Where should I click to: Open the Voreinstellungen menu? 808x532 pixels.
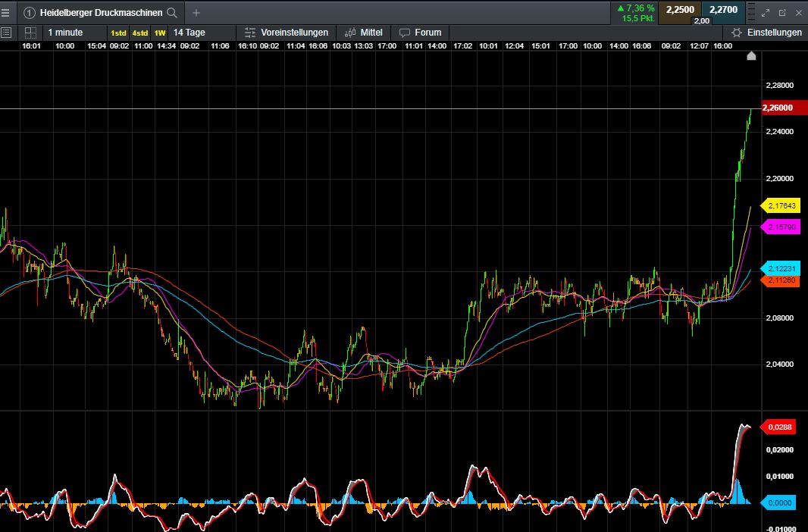[287, 33]
